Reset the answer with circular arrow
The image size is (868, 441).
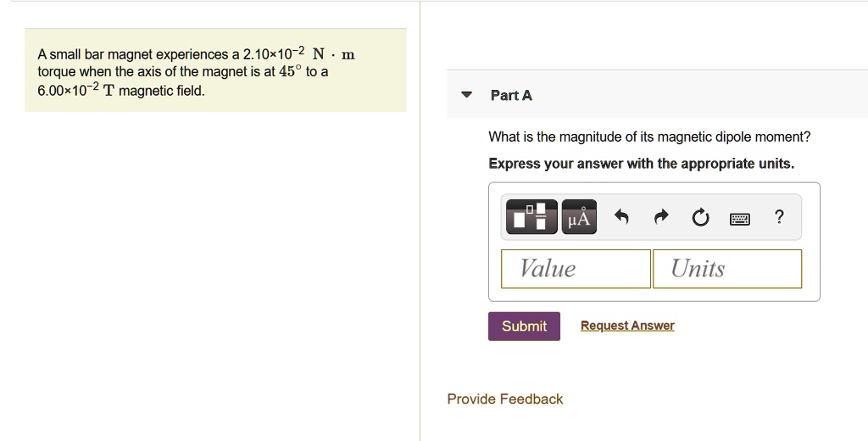click(700, 218)
